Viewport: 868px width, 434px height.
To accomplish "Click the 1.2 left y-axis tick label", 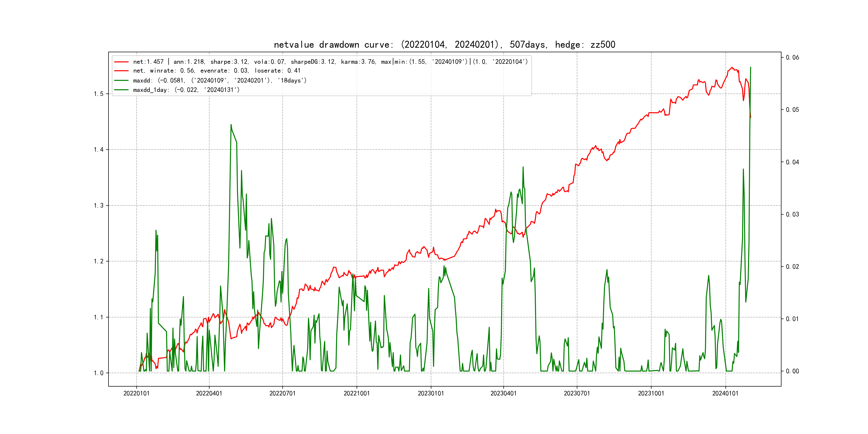I will pyautogui.click(x=98, y=261).
